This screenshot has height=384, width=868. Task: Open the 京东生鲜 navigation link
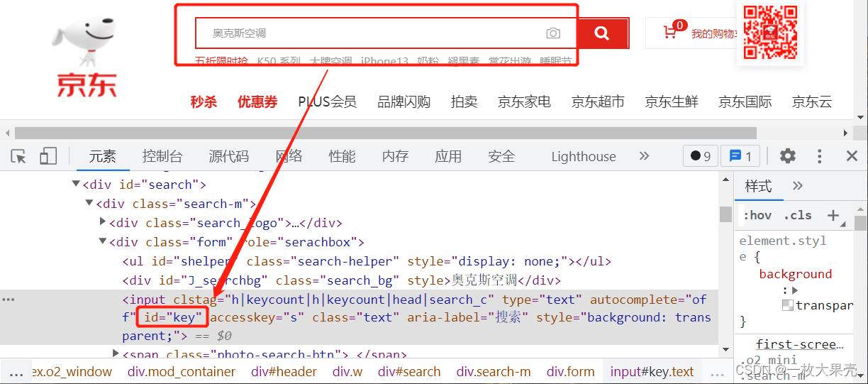tap(672, 102)
